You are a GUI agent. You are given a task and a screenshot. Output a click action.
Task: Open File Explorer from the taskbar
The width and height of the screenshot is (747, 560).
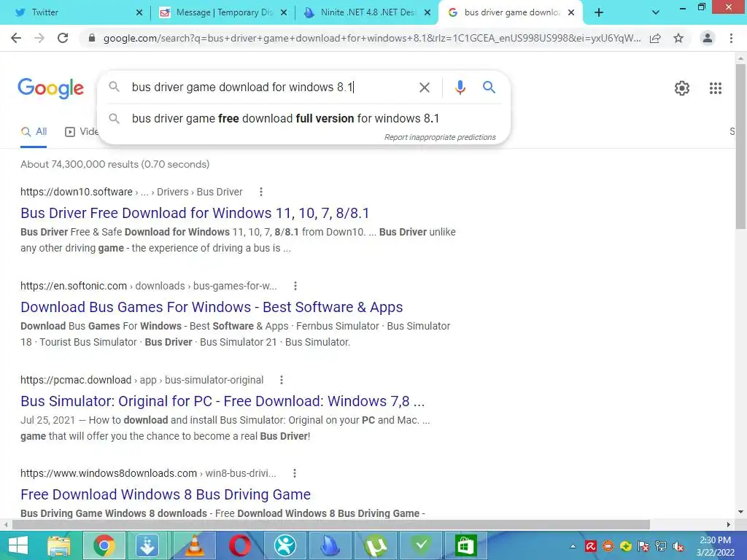pos(58,545)
